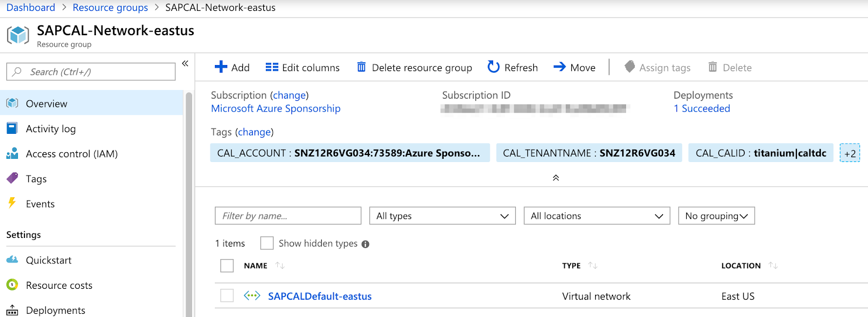Expand the No grouping dropdown
The width and height of the screenshot is (868, 317).
tap(716, 216)
